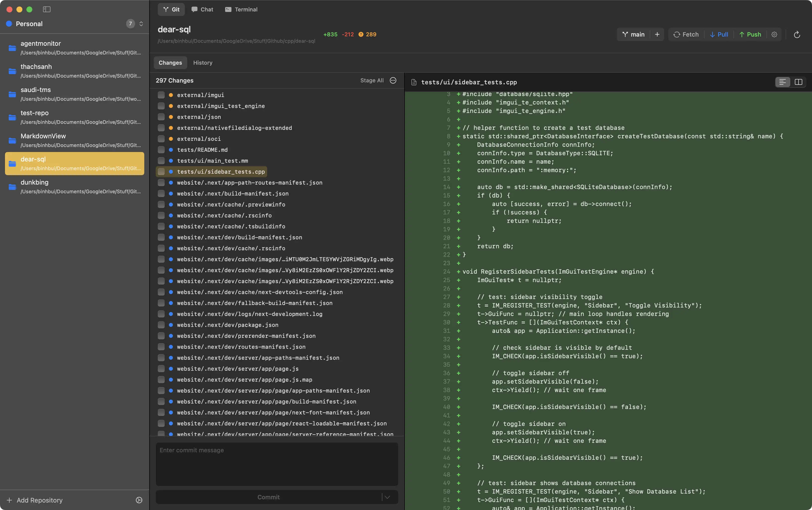Check the tests/README.md checkbox
The width and height of the screenshot is (812, 510).
coord(161,150)
